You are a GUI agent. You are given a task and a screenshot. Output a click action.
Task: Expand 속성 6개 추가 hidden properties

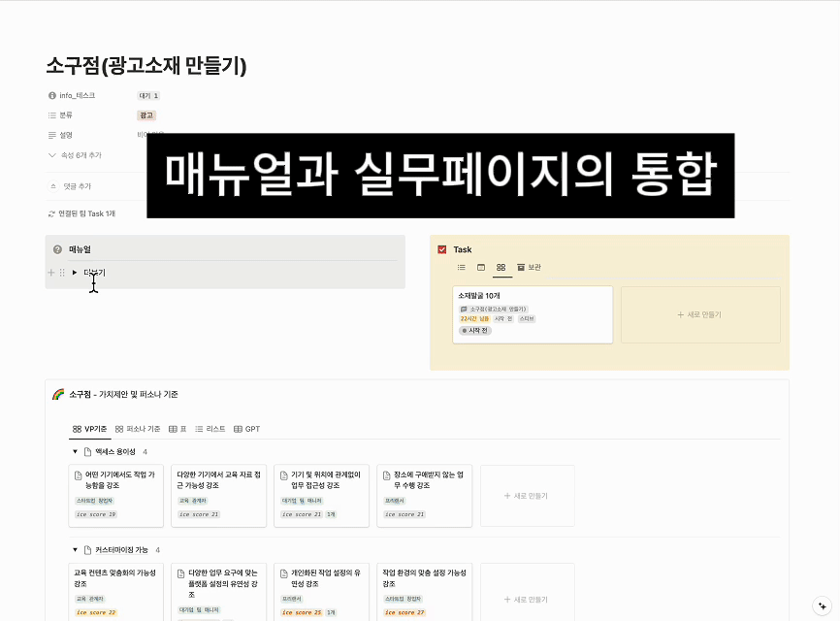point(76,155)
